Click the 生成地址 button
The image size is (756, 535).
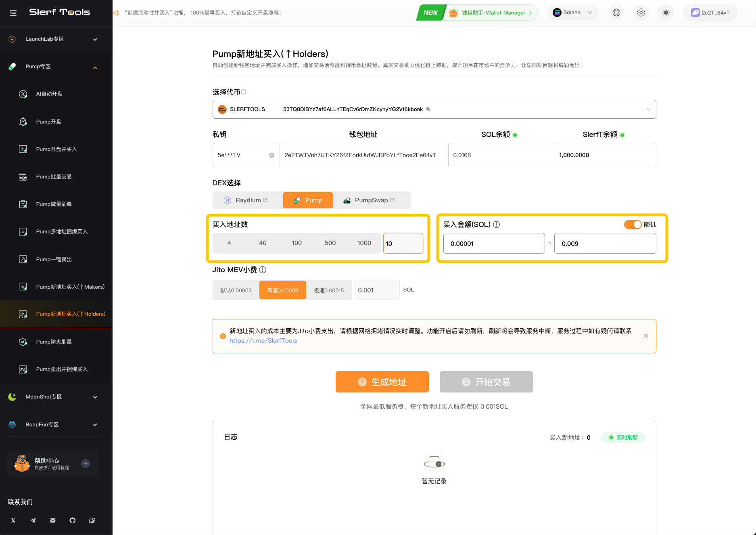coord(382,382)
